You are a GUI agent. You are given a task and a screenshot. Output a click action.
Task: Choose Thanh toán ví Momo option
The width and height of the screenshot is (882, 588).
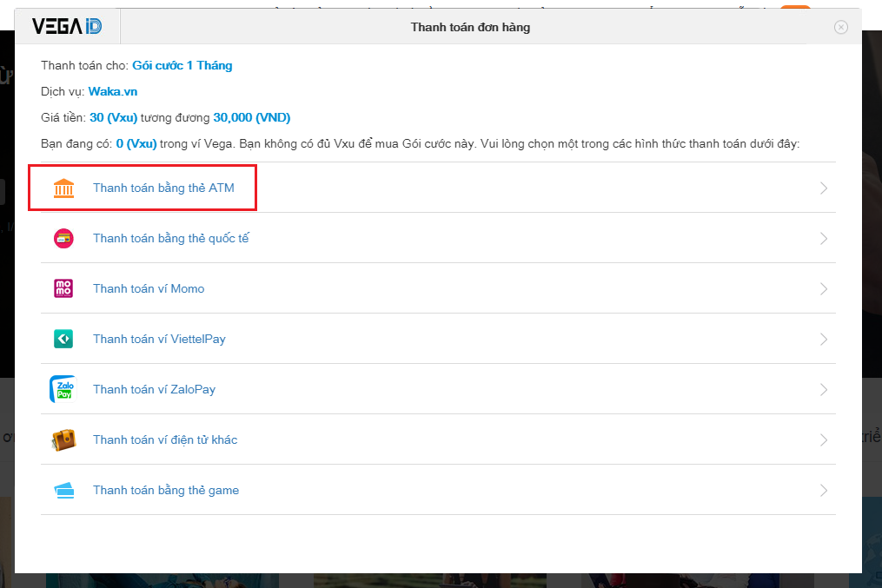149,289
